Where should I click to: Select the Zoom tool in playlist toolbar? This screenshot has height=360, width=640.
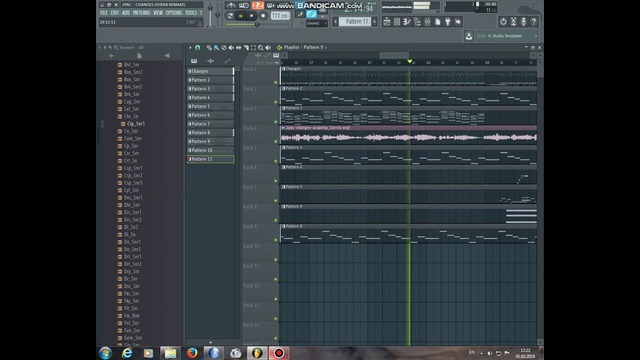coord(261,48)
